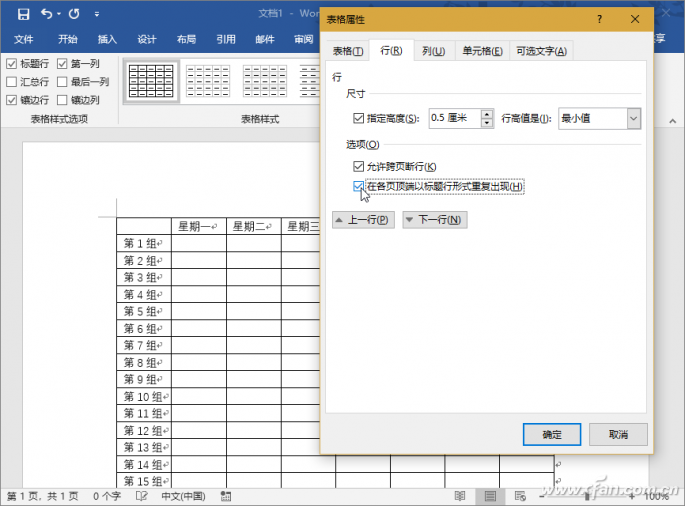The height and width of the screenshot is (506, 685).
Task: Toggle 在各页顶端以标题行形式重复出现 checkbox
Action: pos(358,186)
